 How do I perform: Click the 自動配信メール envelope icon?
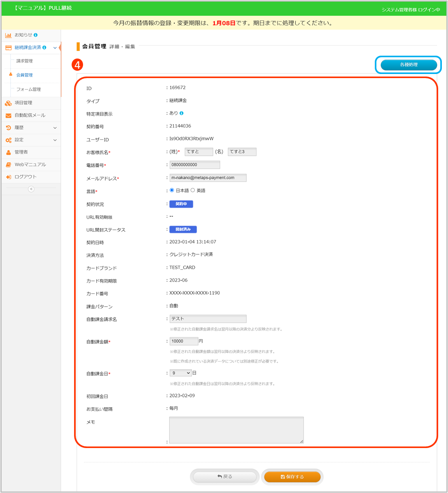pyautogui.click(x=8, y=116)
